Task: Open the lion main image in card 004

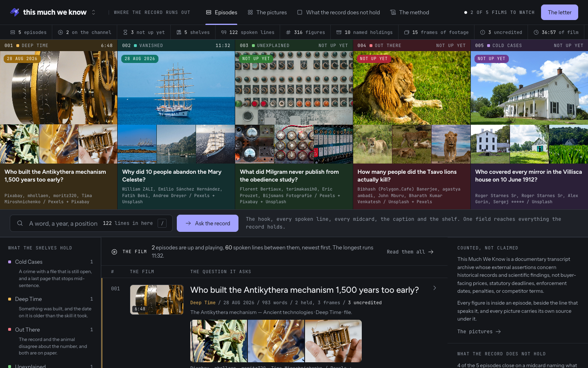Action: [x=412, y=88]
